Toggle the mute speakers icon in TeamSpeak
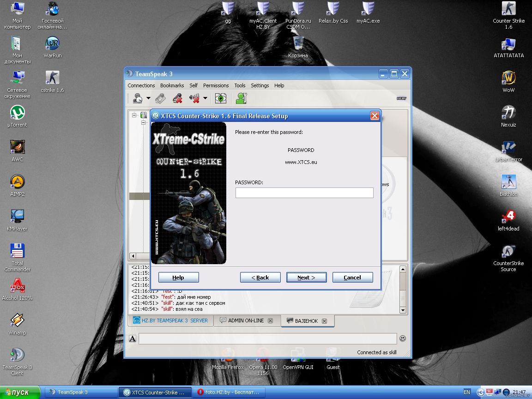Viewport: 532px width, 399px height. (x=194, y=98)
